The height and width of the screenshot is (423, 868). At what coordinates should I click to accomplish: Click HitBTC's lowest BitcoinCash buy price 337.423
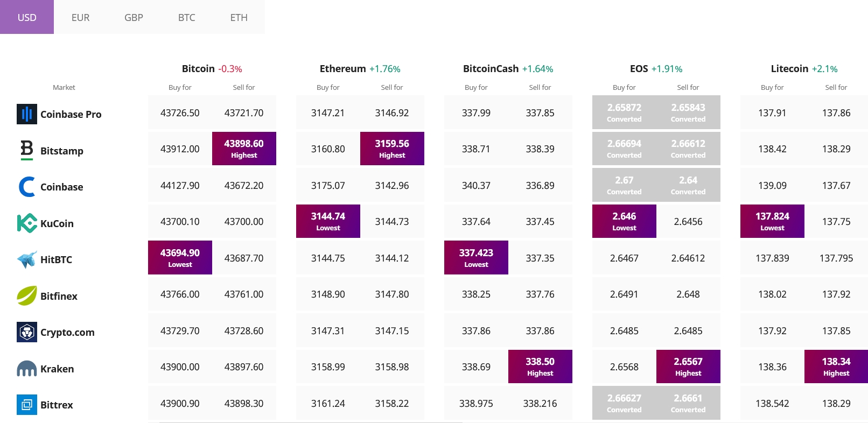point(476,258)
